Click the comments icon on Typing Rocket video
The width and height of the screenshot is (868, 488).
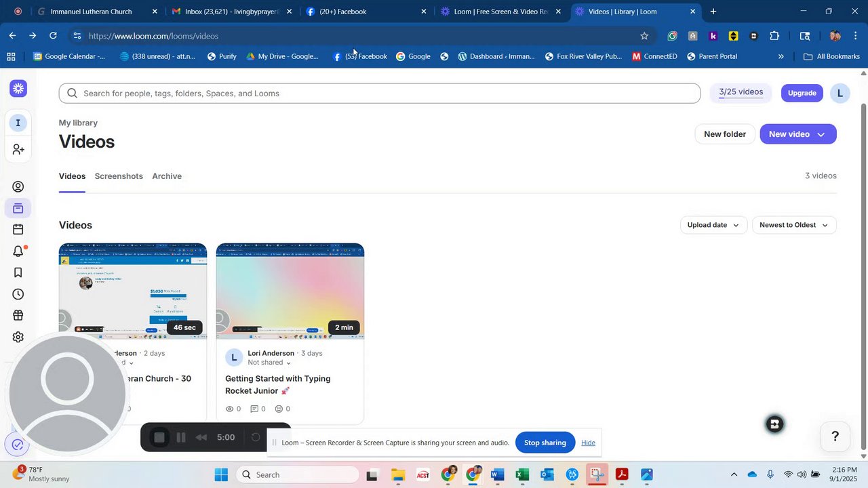(254, 409)
